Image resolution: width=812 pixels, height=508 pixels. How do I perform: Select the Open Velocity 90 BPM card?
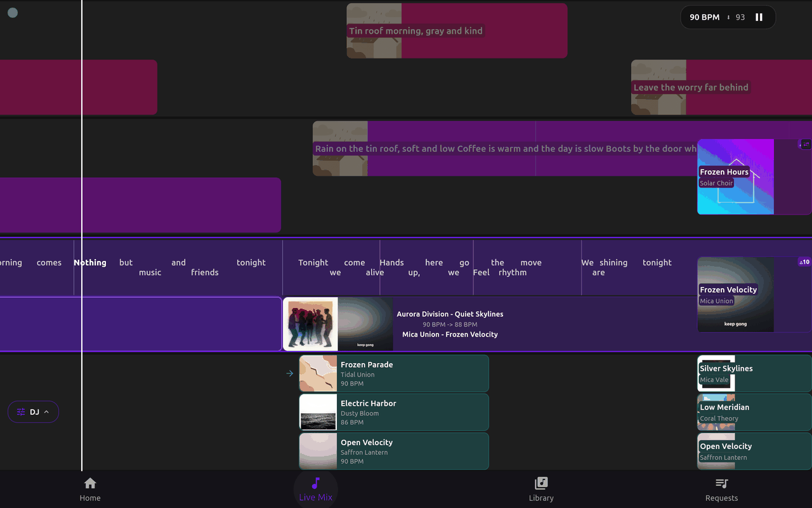394,451
